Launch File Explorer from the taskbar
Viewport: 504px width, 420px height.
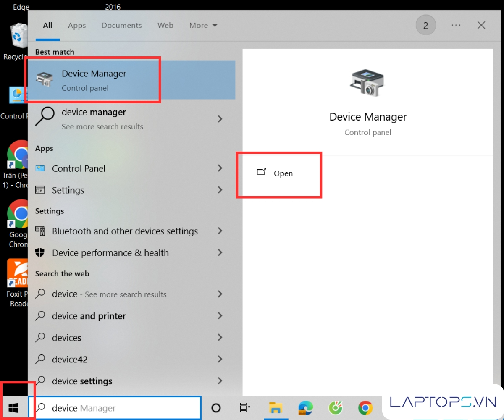[x=276, y=408]
